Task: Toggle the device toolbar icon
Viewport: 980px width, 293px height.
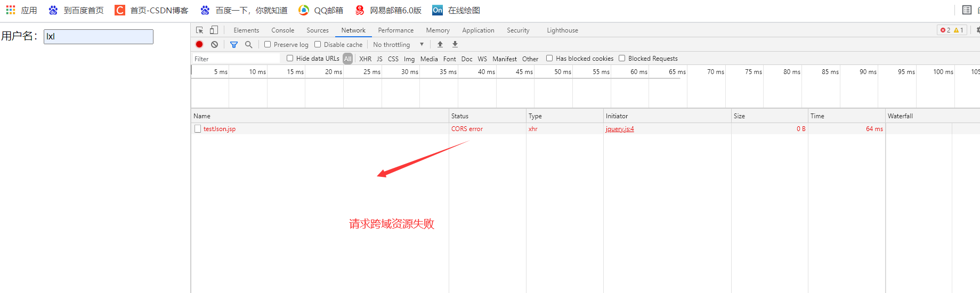Action: pos(214,30)
